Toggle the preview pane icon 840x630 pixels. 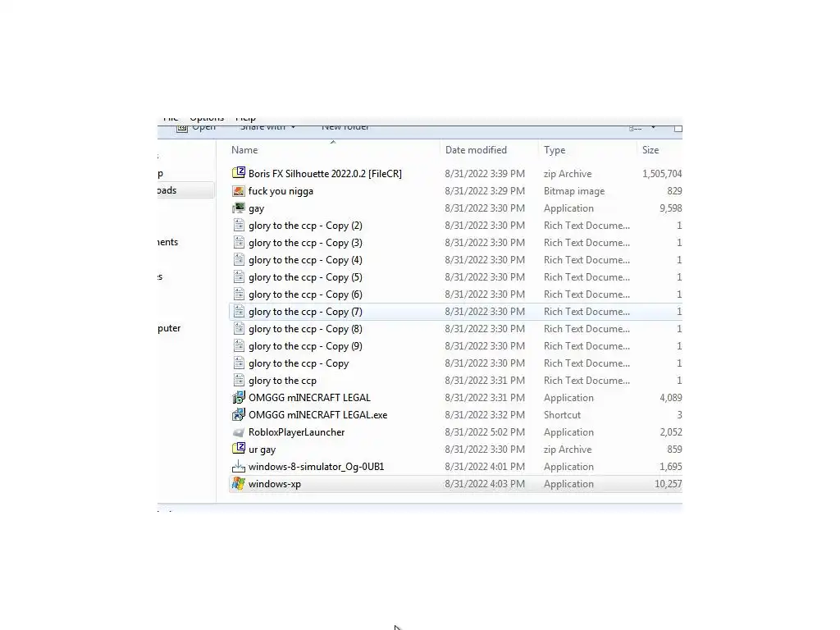click(678, 128)
